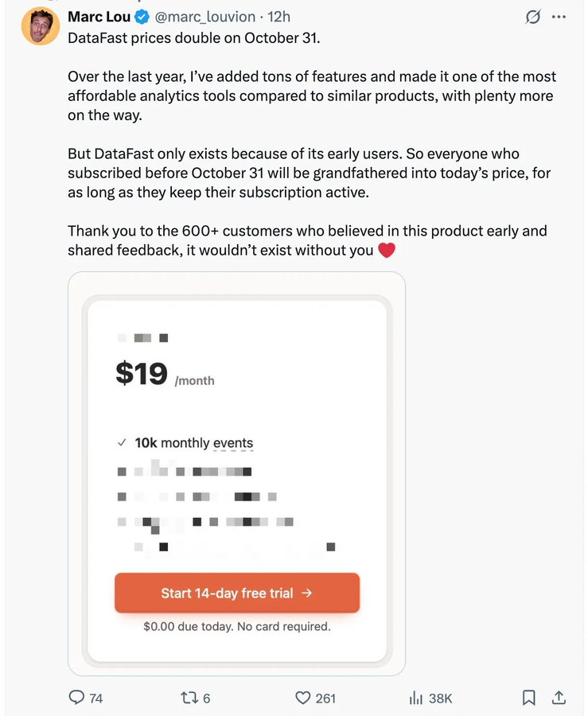Viewport: 588px width, 716px height.
Task: Click the Marc Lou display name
Action: [x=99, y=17]
